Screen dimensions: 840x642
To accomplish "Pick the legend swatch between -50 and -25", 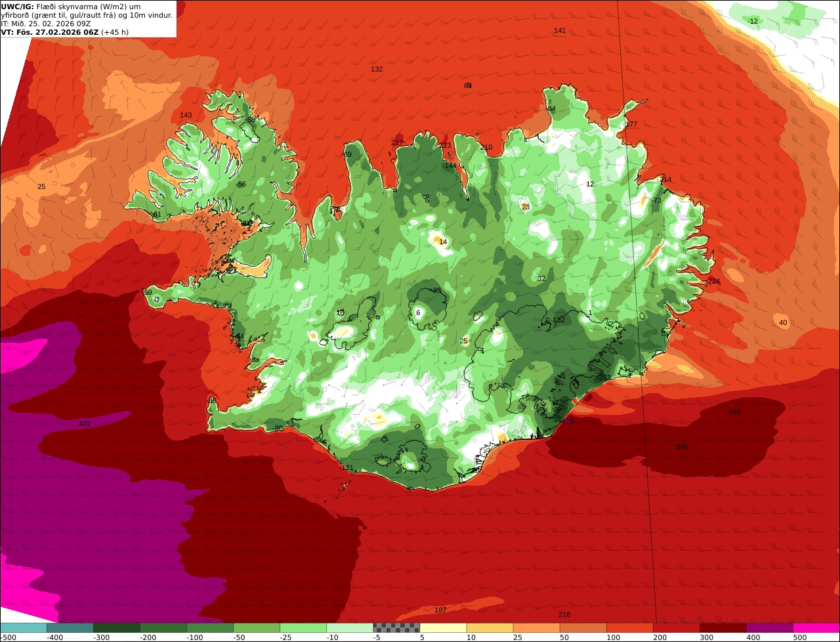I will (257, 628).
